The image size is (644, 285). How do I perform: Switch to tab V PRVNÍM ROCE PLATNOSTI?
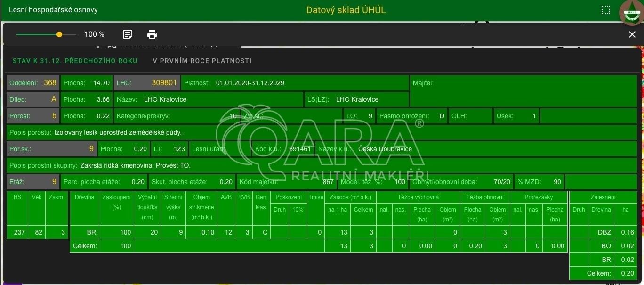tap(202, 61)
